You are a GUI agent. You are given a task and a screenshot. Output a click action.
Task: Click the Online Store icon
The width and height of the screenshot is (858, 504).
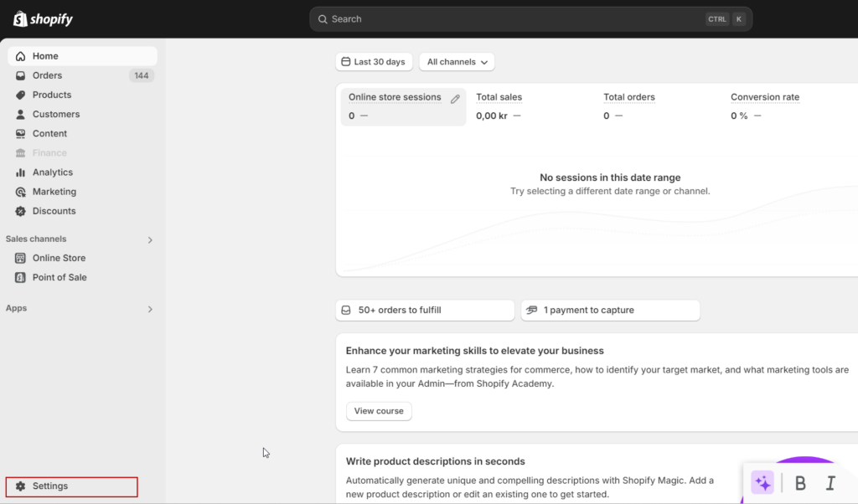coord(20,258)
